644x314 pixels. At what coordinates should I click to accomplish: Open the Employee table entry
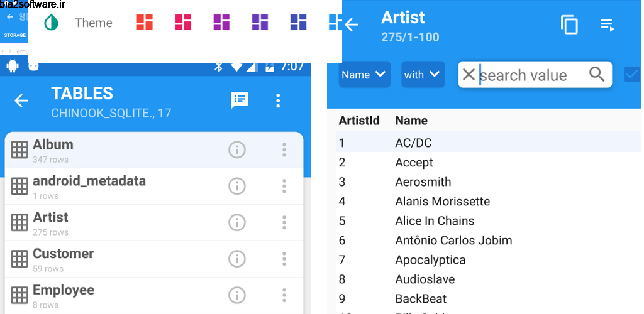click(x=63, y=295)
